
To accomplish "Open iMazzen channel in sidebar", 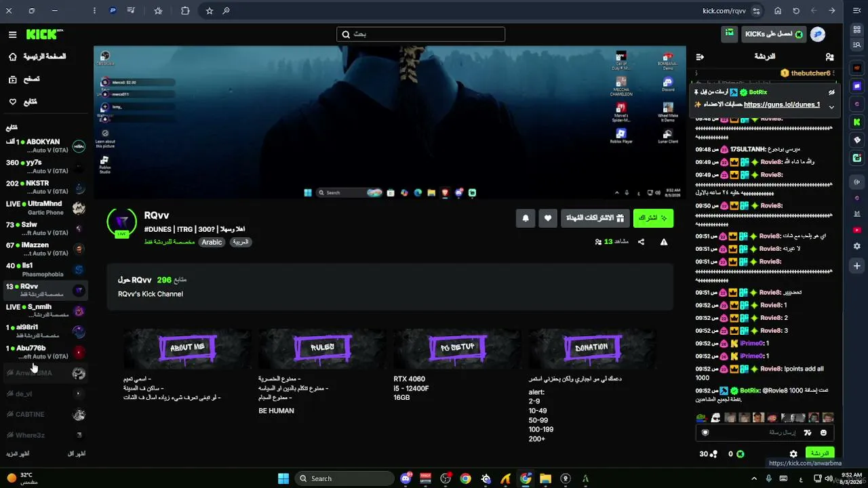I will click(46, 249).
